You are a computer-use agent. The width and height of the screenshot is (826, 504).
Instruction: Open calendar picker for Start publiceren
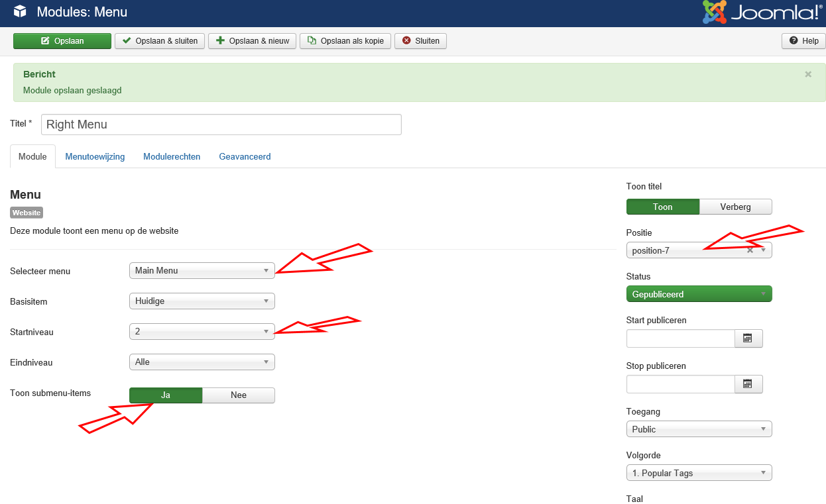[748, 338]
